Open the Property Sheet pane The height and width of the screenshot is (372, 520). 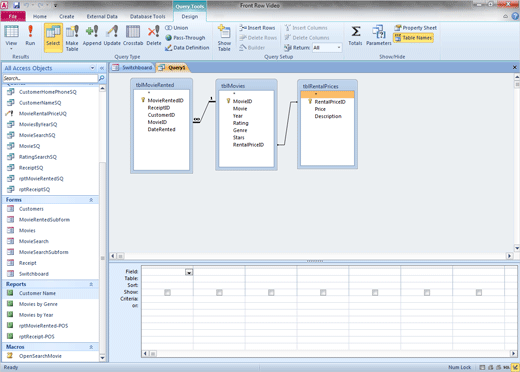[x=415, y=28]
